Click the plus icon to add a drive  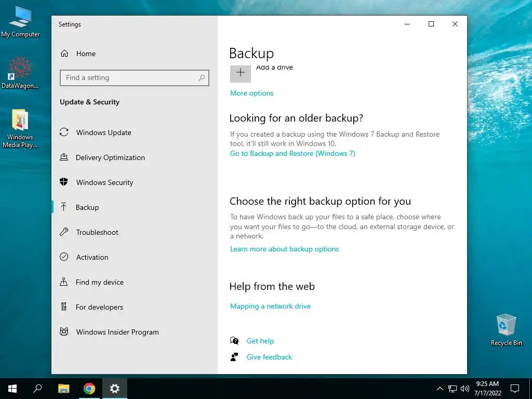[x=240, y=72]
